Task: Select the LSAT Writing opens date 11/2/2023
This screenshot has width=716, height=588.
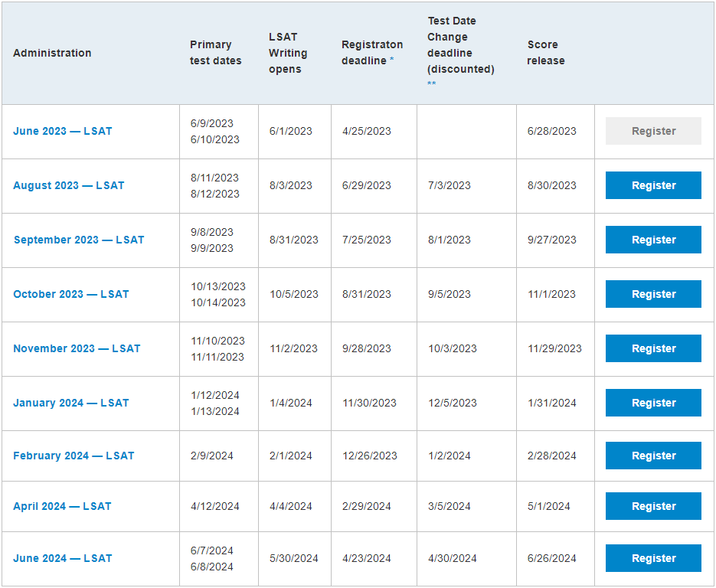Action: point(293,348)
